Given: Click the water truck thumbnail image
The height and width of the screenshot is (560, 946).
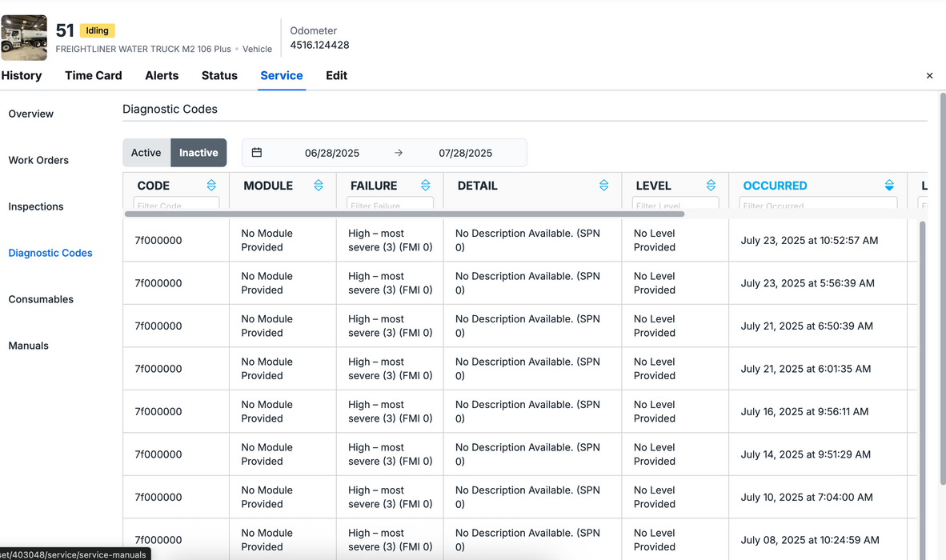Looking at the screenshot, I should tap(24, 38).
